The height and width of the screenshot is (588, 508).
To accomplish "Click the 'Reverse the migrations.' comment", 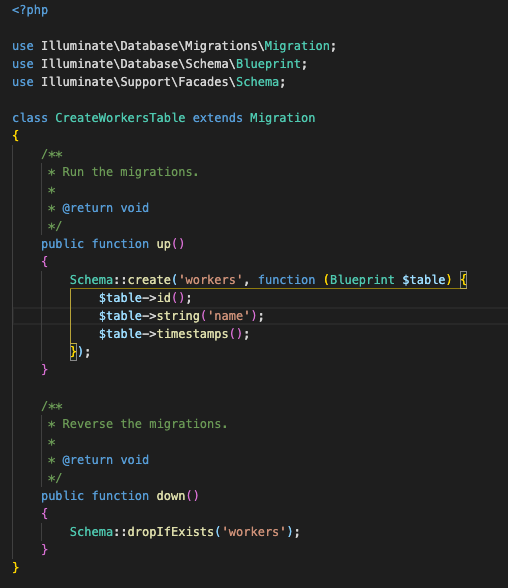I will tap(145, 424).
